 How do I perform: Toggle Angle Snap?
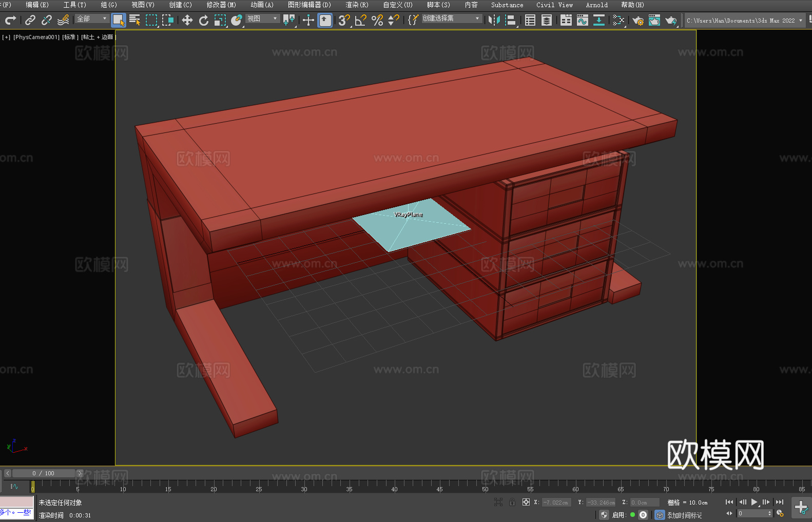click(361, 20)
